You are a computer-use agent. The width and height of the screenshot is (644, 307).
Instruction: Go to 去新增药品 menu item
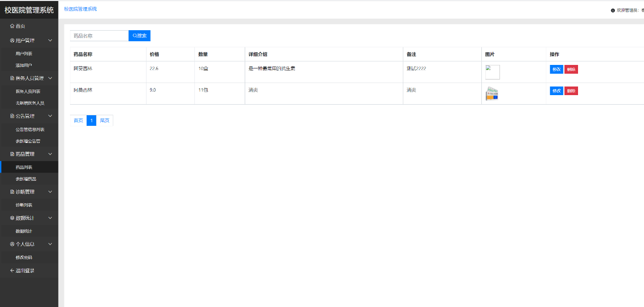pyautogui.click(x=26, y=179)
